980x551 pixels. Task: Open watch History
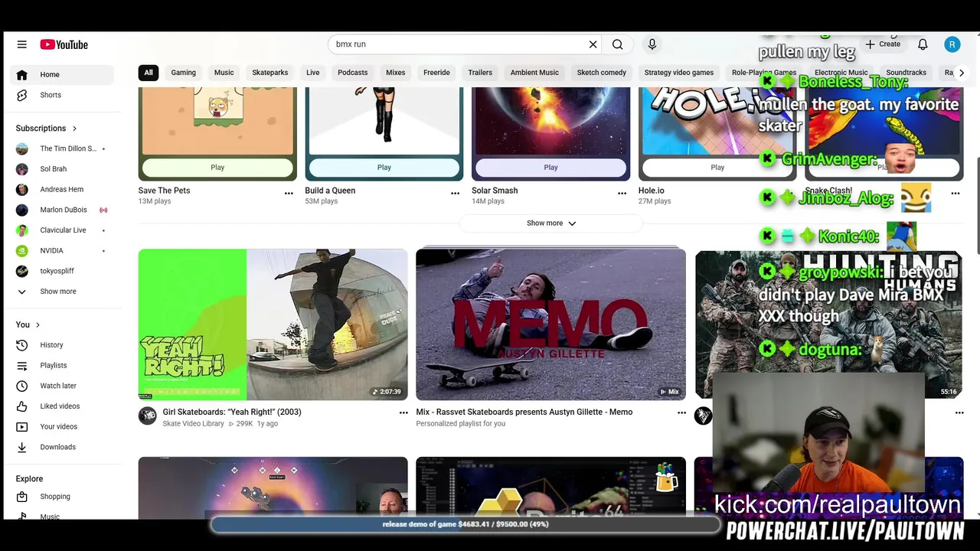64,345
